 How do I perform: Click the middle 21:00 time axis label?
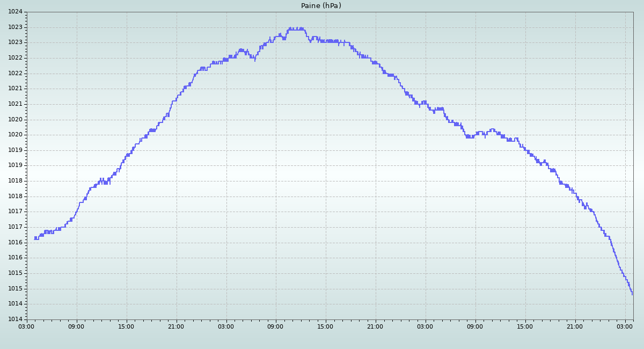tap(376, 326)
